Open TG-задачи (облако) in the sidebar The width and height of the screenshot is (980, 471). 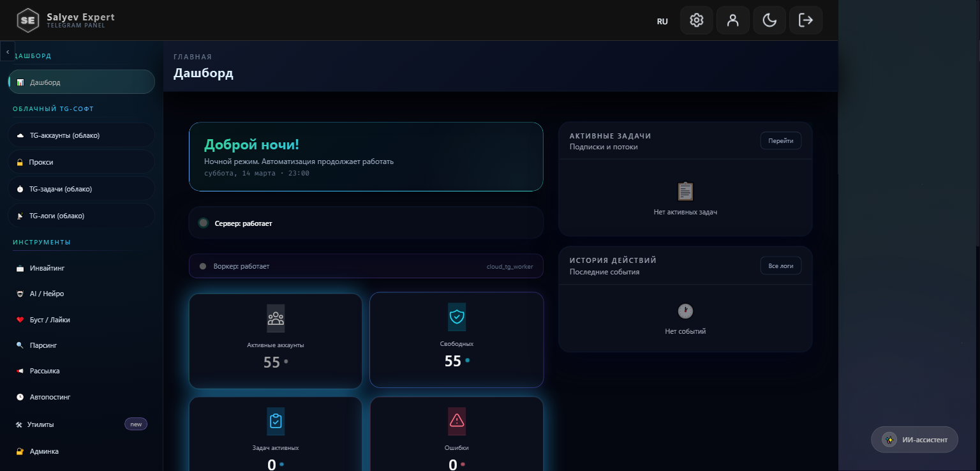coord(82,189)
